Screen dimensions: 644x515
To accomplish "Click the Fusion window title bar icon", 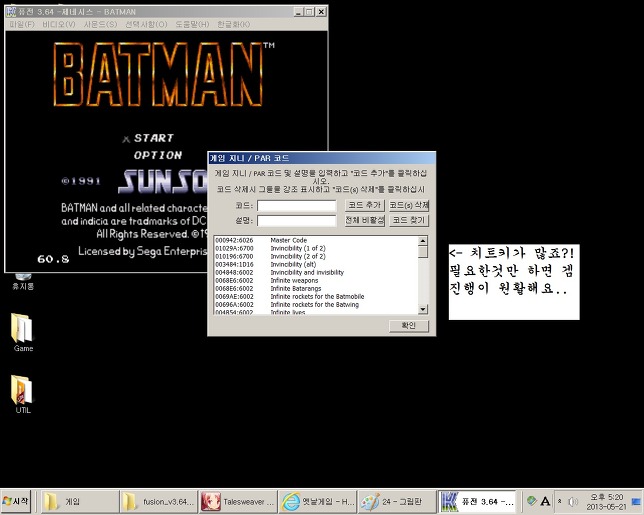I will [x=11, y=11].
